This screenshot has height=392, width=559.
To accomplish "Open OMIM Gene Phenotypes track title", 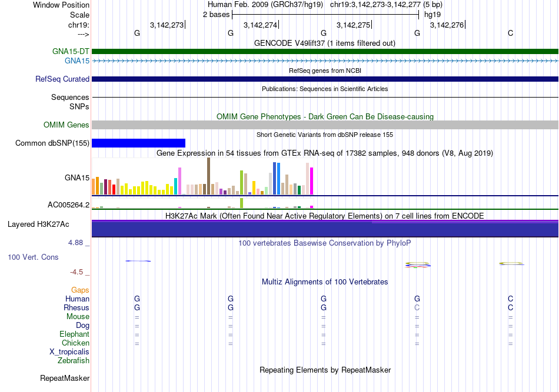I will [325, 116].
